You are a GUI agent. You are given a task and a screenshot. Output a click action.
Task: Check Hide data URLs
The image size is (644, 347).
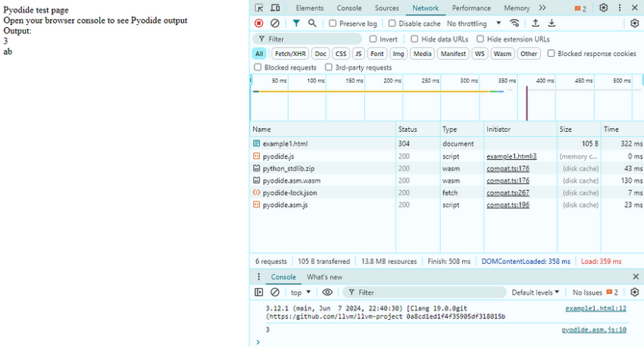pos(414,39)
